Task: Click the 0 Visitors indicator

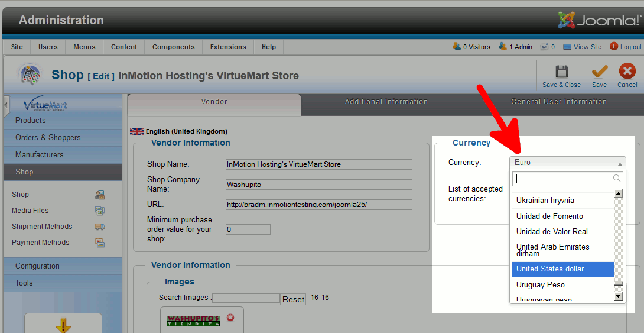Action: tap(471, 47)
